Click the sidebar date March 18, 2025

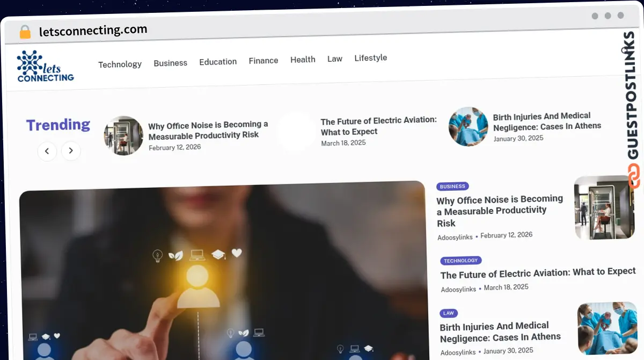pos(506,287)
